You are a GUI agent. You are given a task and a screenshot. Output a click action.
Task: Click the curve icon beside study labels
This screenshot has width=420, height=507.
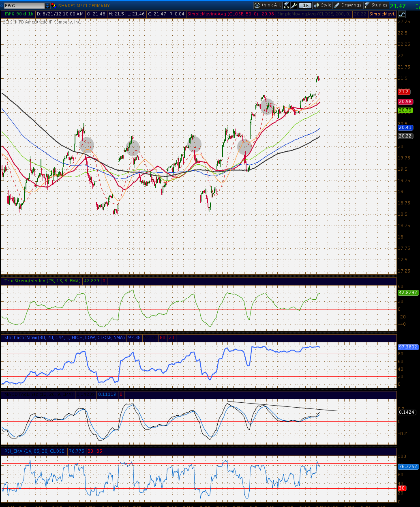pos(402,14)
